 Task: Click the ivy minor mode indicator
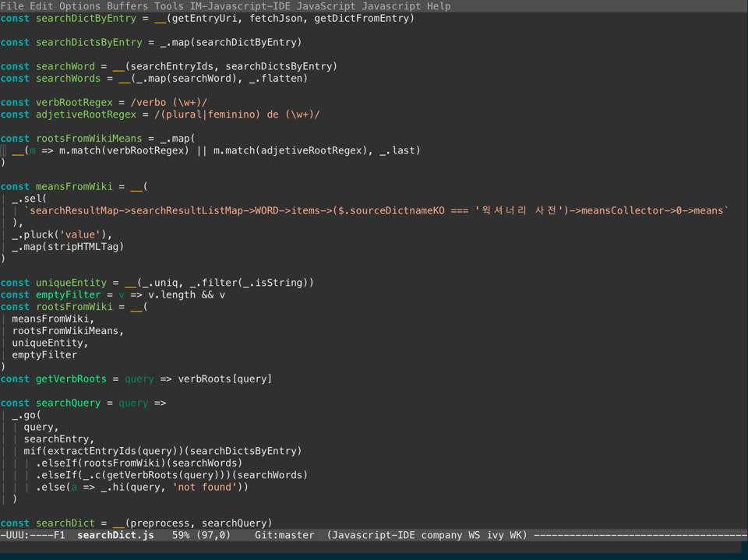click(496, 535)
